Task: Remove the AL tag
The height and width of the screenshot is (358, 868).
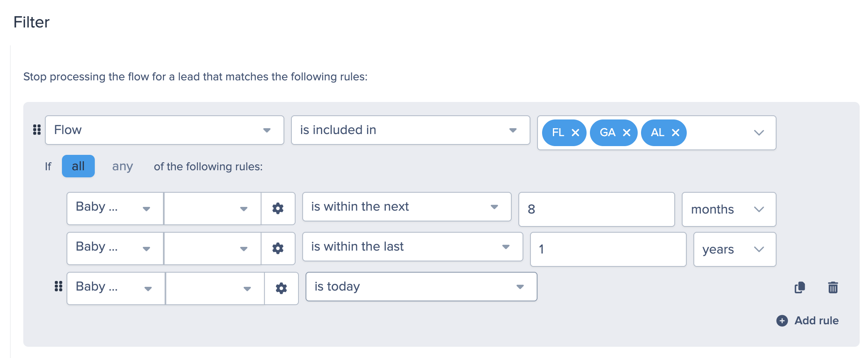Action: [676, 132]
